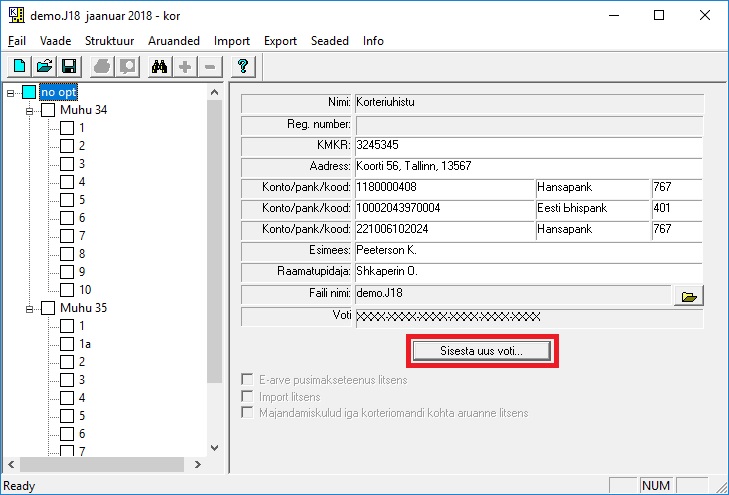Collapse the Muhu 35 tree node
The height and width of the screenshot is (495, 729).
(x=30, y=309)
